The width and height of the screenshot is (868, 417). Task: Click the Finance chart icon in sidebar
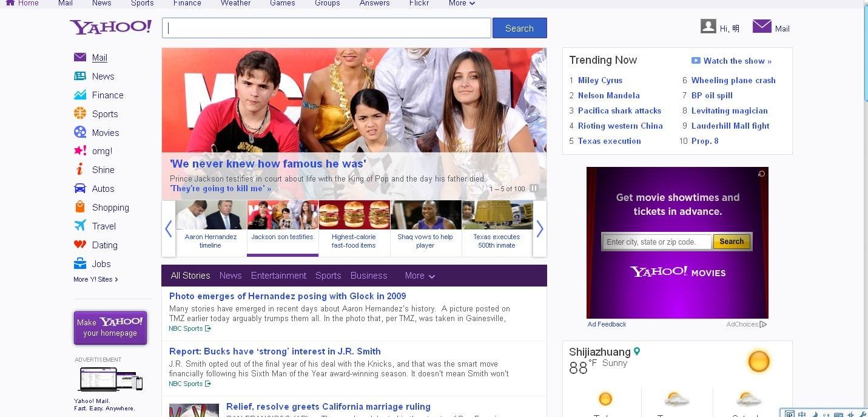80,95
